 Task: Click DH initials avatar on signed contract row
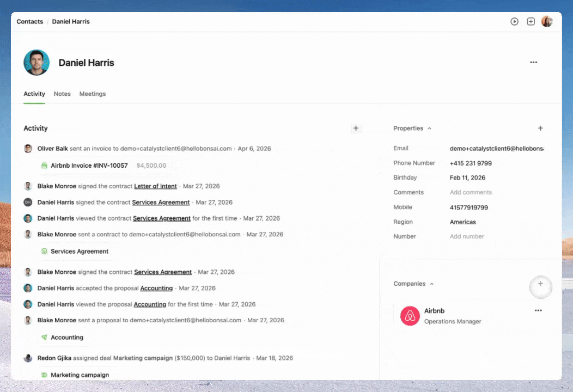click(x=28, y=202)
